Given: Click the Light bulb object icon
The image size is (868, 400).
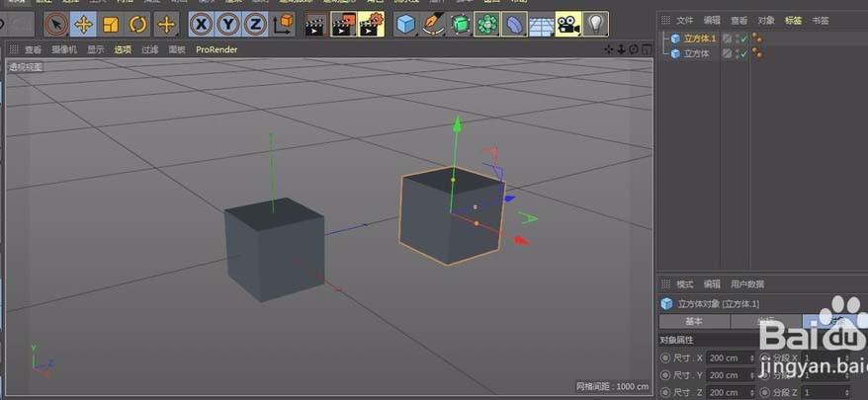Looking at the screenshot, I should [x=595, y=24].
